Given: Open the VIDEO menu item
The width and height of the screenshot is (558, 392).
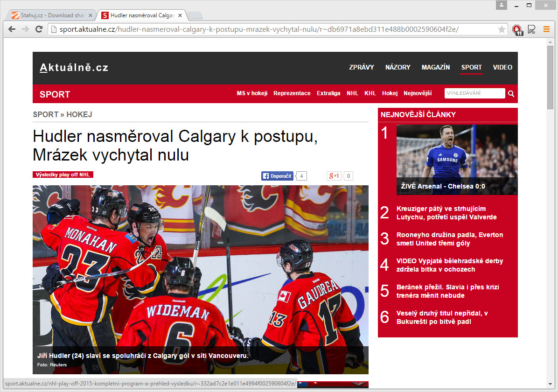Looking at the screenshot, I should click(502, 67).
